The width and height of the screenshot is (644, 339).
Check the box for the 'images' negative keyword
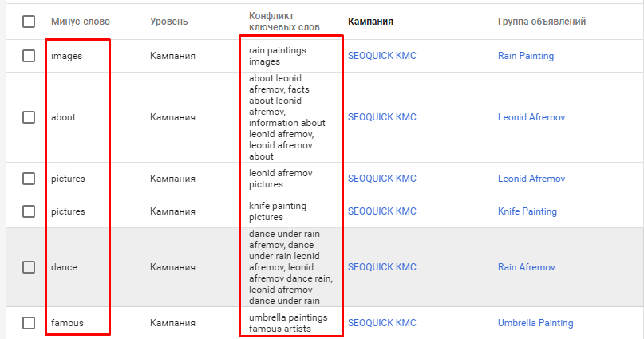[29, 56]
